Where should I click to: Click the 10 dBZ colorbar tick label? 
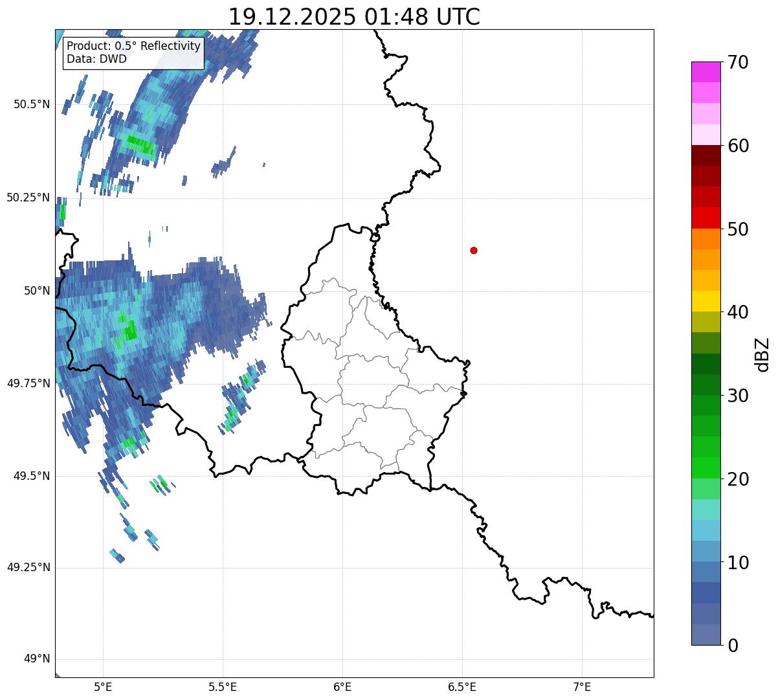point(738,563)
